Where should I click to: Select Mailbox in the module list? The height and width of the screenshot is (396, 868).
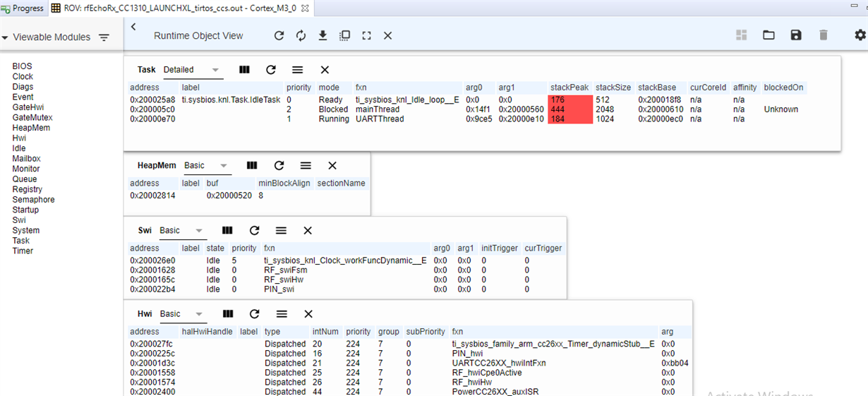(26, 159)
